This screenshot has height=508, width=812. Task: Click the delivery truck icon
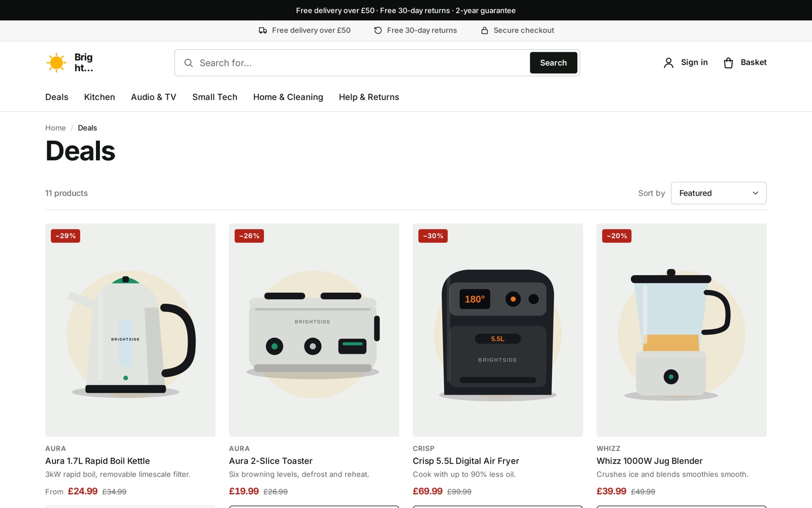point(263,30)
